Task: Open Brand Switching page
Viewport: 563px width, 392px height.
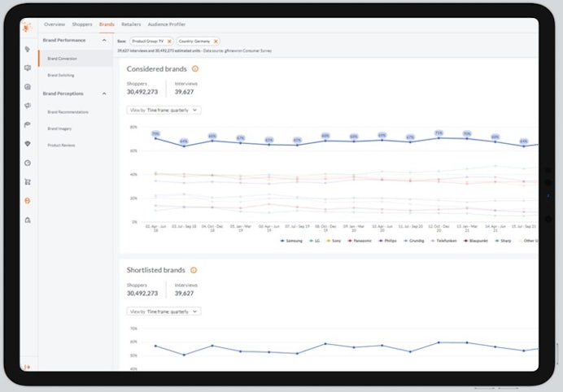Action: coord(61,75)
